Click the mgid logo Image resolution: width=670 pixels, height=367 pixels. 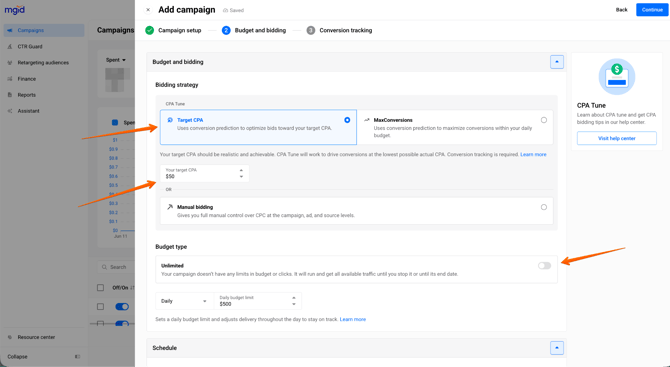pos(15,10)
